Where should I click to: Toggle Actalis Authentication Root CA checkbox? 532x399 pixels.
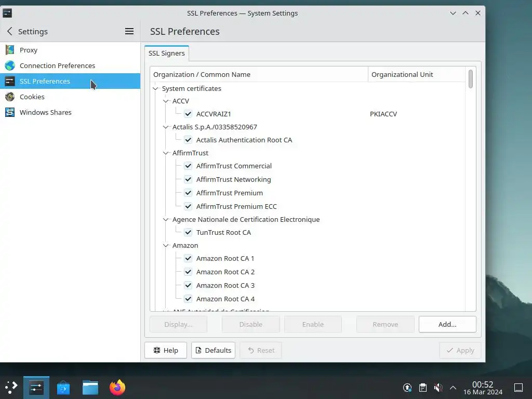[188, 140]
